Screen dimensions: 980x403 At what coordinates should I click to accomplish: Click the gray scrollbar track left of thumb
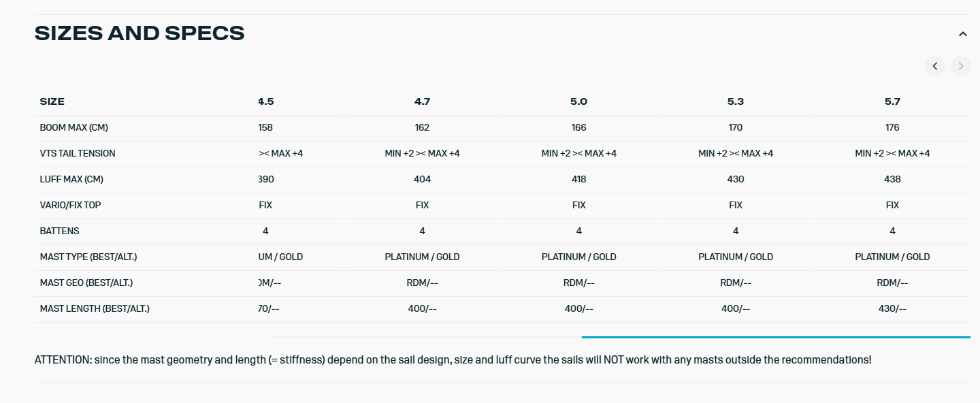click(x=426, y=337)
